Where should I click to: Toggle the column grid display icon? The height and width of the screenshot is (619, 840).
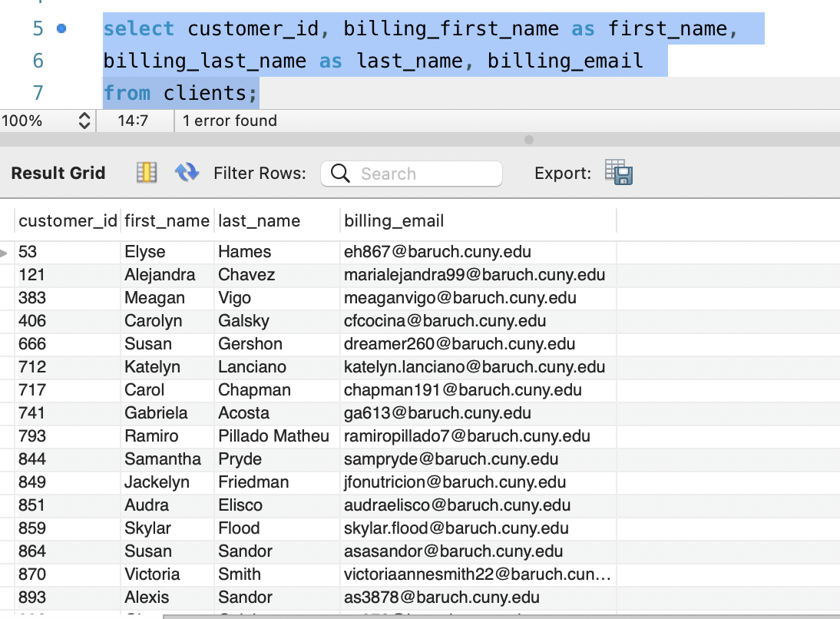[146, 173]
